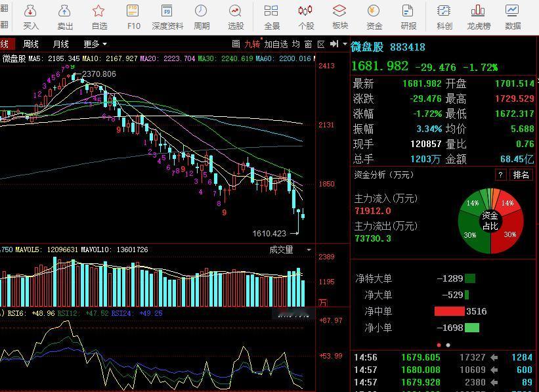
Task: Click the 加自选 button
Action: pyautogui.click(x=276, y=44)
